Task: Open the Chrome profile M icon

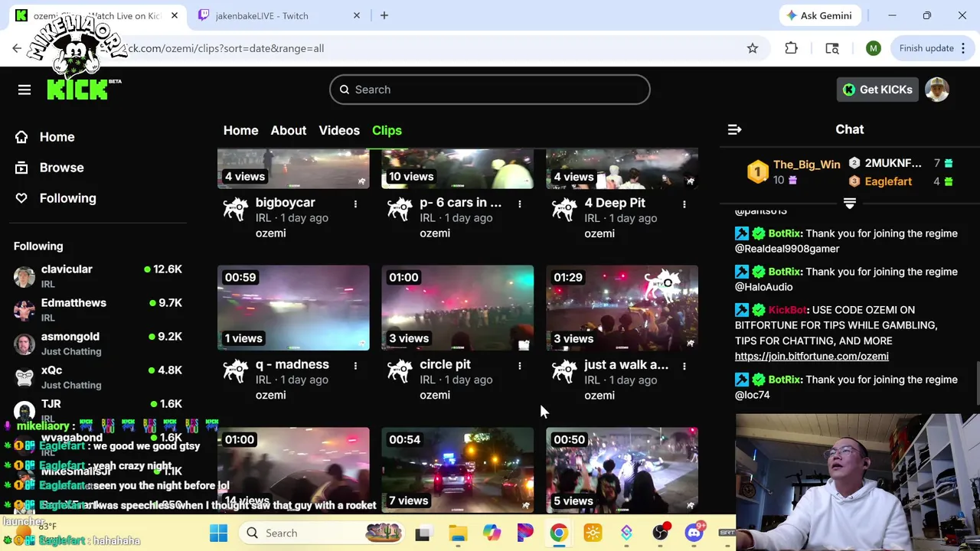Action: (x=874, y=48)
